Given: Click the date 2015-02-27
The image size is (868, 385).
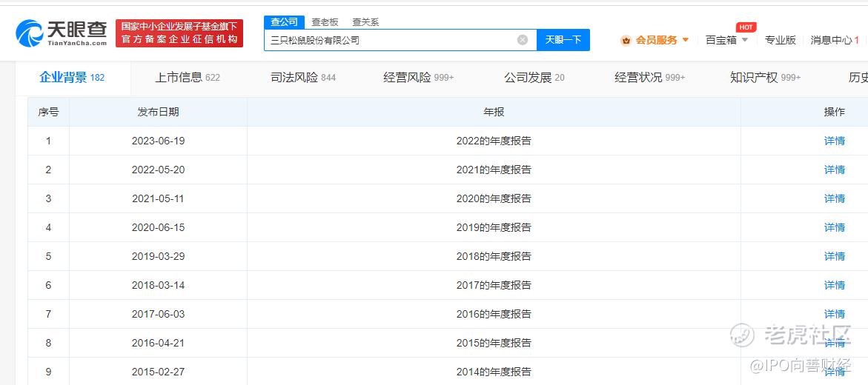Looking at the screenshot, I should click(x=159, y=371).
